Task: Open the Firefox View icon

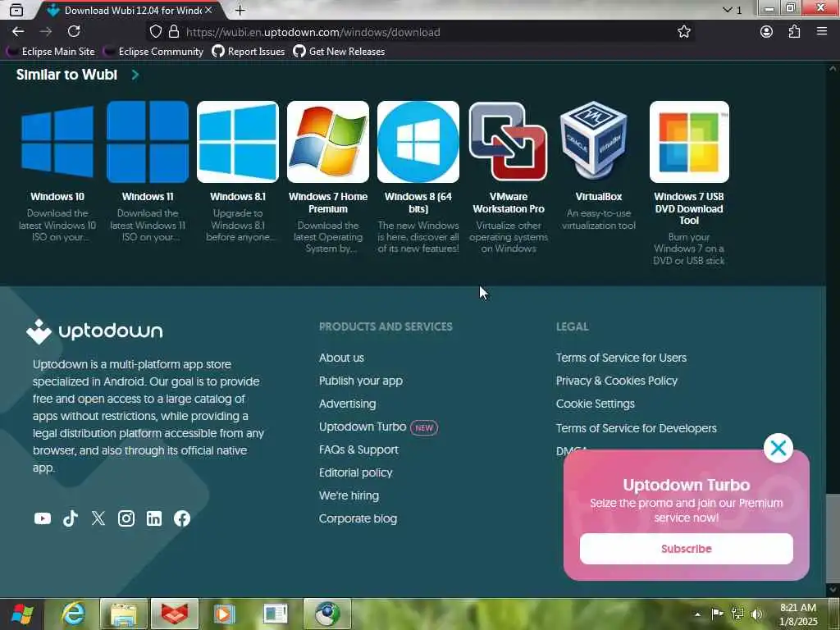Action: [x=16, y=10]
